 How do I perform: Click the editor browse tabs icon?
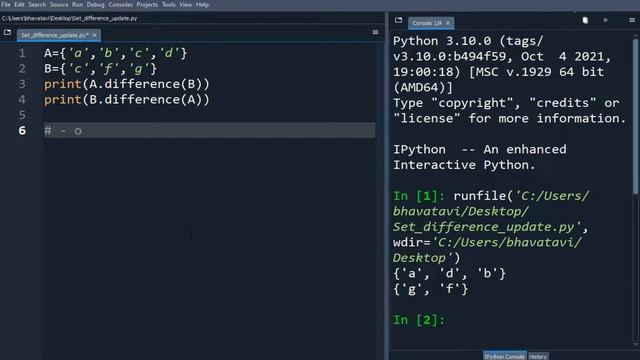[7, 32]
